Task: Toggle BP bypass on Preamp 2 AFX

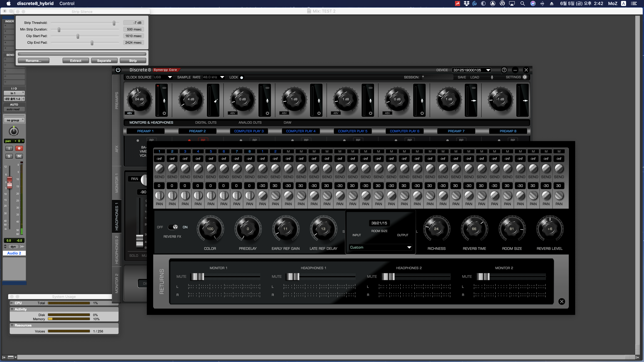Action: click(x=203, y=140)
